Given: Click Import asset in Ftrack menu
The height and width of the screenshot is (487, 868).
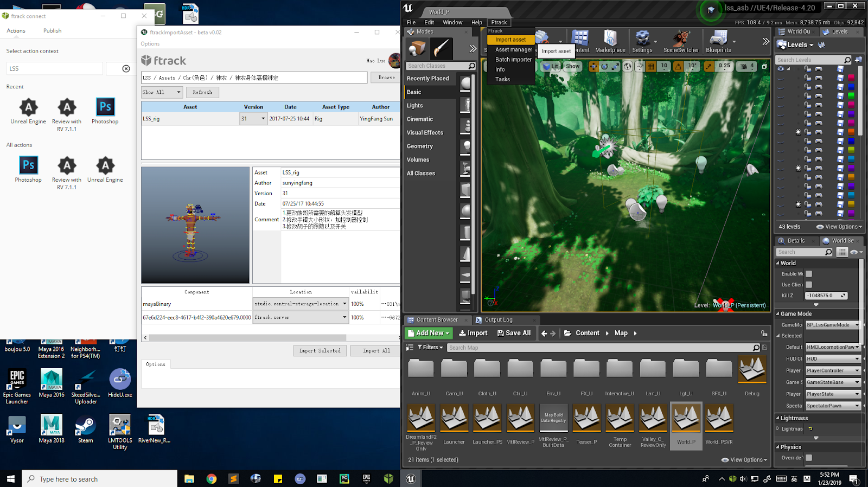Looking at the screenshot, I should click(510, 40).
